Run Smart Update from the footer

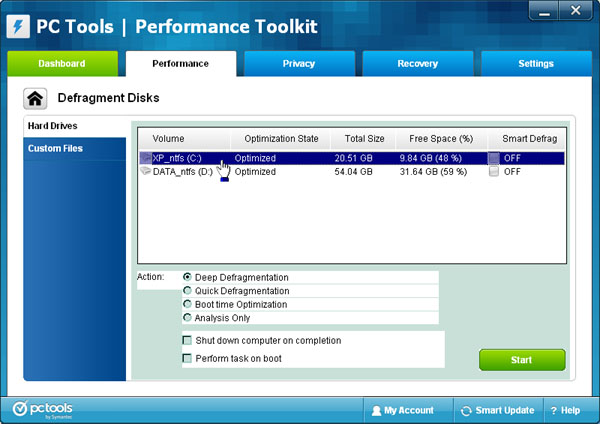(x=497, y=410)
